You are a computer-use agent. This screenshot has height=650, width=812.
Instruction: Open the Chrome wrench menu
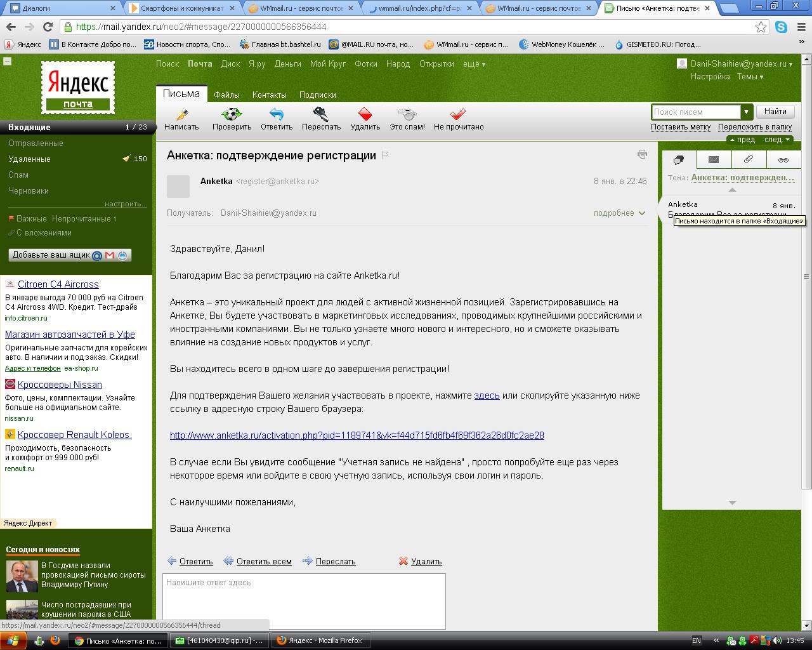tap(800, 27)
